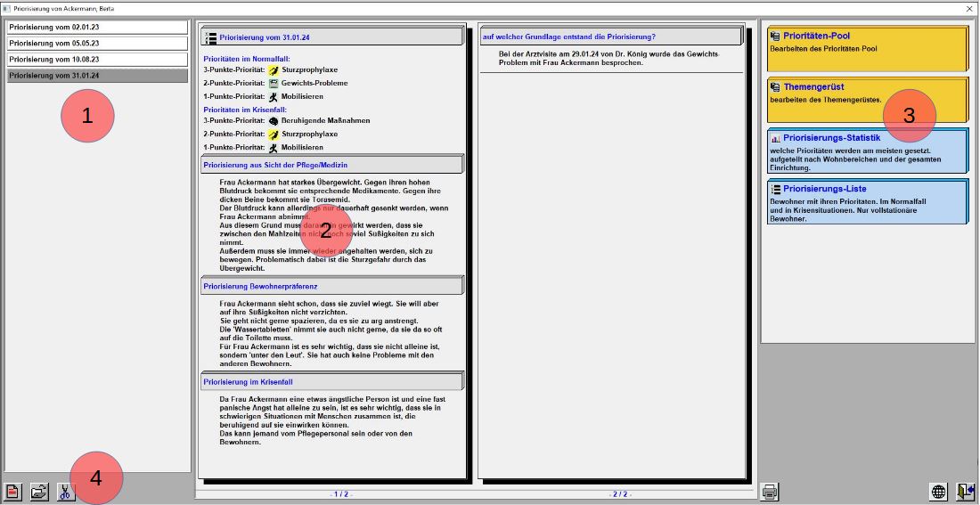
Task: Open the Priorisierungs-Statistik card
Action: 866,151
